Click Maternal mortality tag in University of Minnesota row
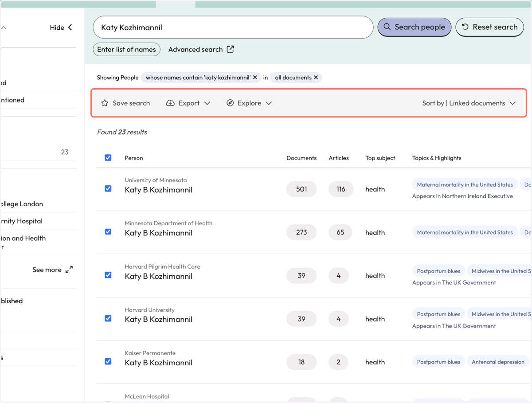 coord(465,185)
